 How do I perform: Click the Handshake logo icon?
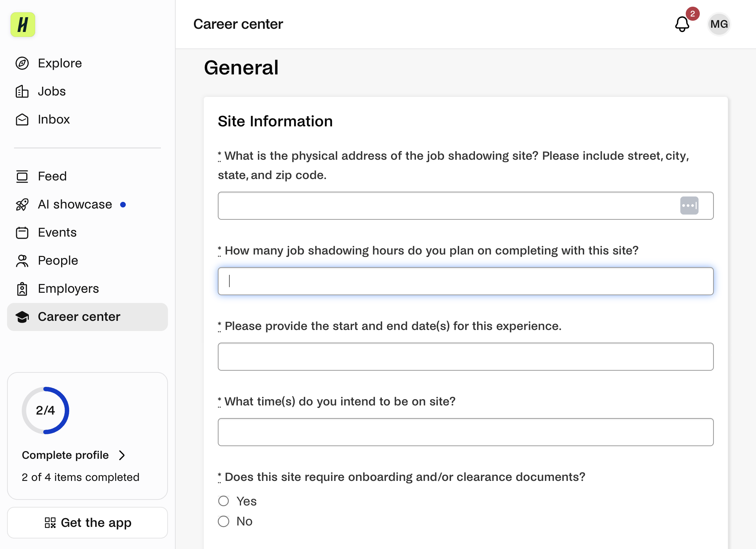pos(23,25)
